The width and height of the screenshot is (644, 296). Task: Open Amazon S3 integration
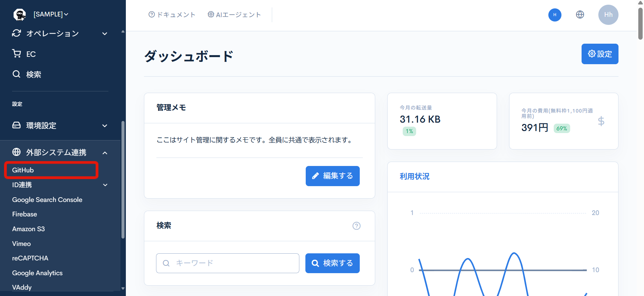click(x=29, y=229)
